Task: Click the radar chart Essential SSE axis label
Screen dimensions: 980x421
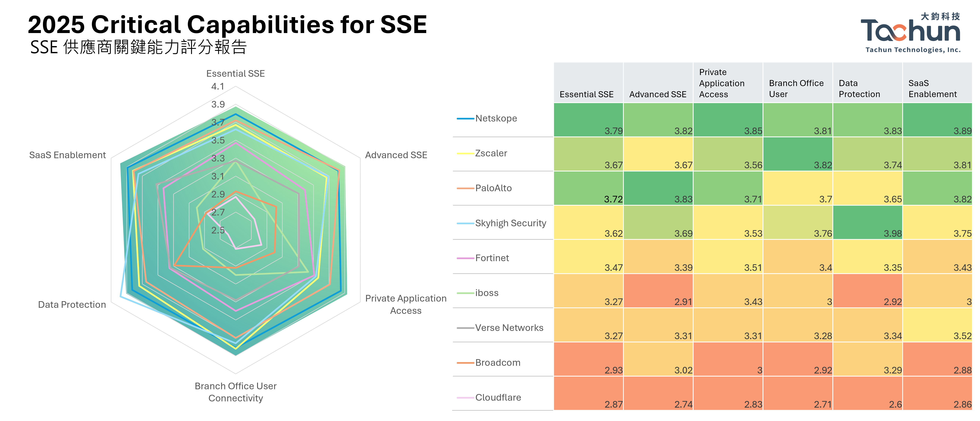Action: [x=235, y=73]
